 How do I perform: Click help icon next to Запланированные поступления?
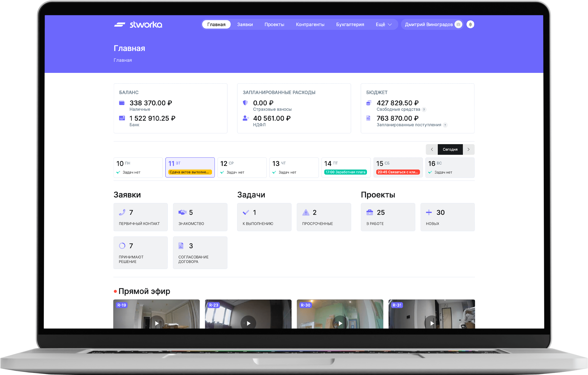(x=445, y=125)
